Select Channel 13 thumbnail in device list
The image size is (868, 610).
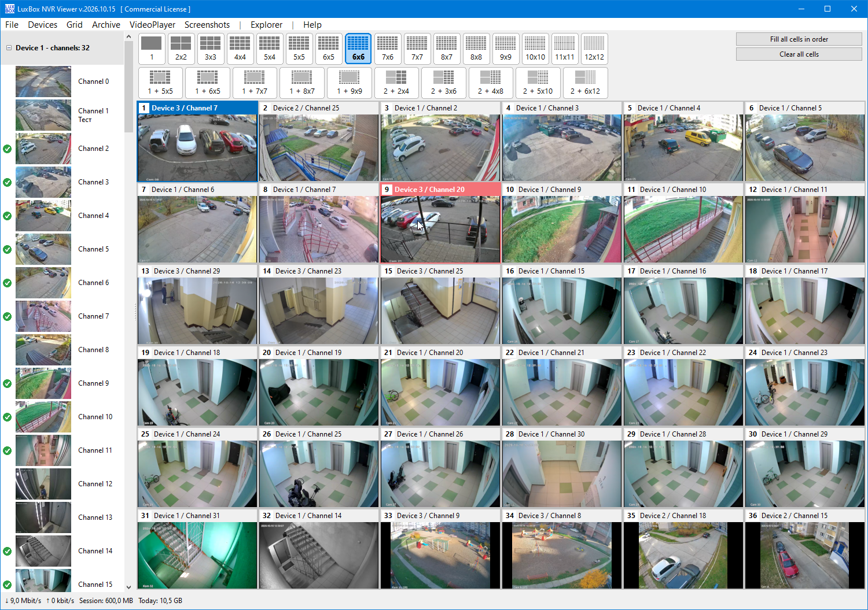click(43, 517)
